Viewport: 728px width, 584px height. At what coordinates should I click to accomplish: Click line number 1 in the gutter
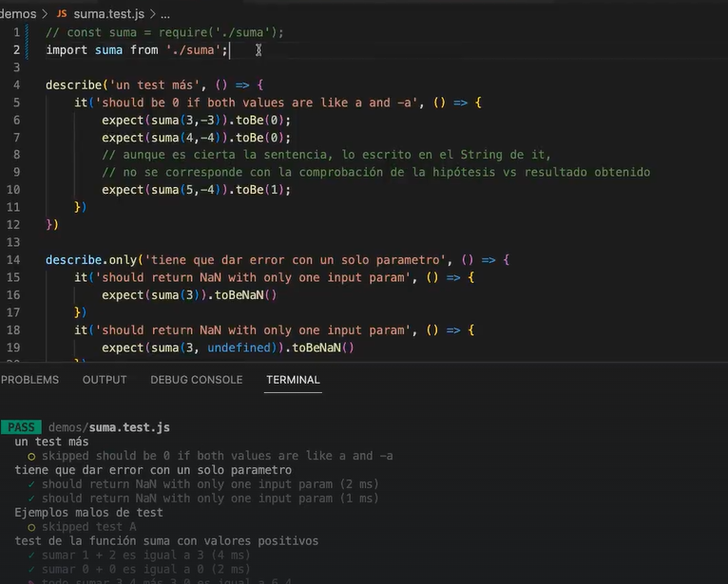pos(17,32)
